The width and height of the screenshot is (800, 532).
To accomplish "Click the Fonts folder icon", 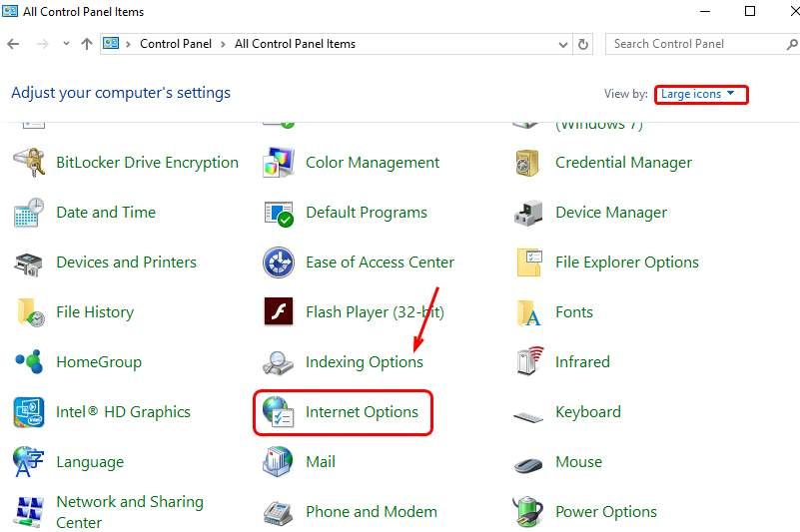I will 528,312.
